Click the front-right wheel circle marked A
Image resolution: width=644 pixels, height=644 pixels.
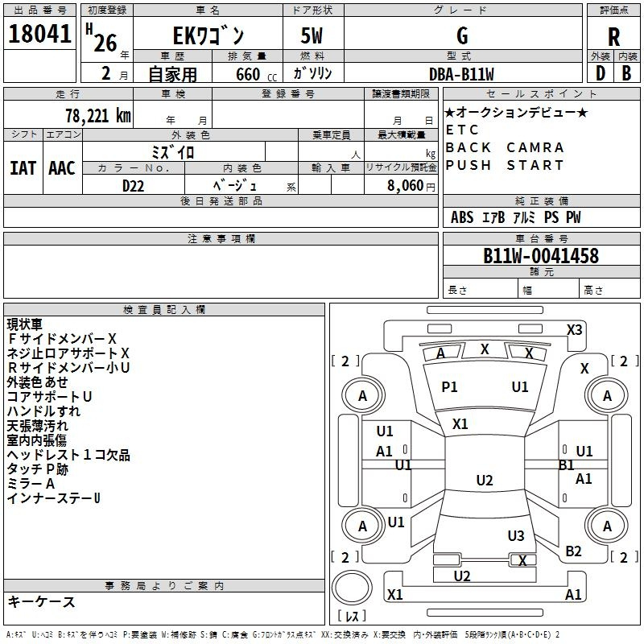click(607, 395)
